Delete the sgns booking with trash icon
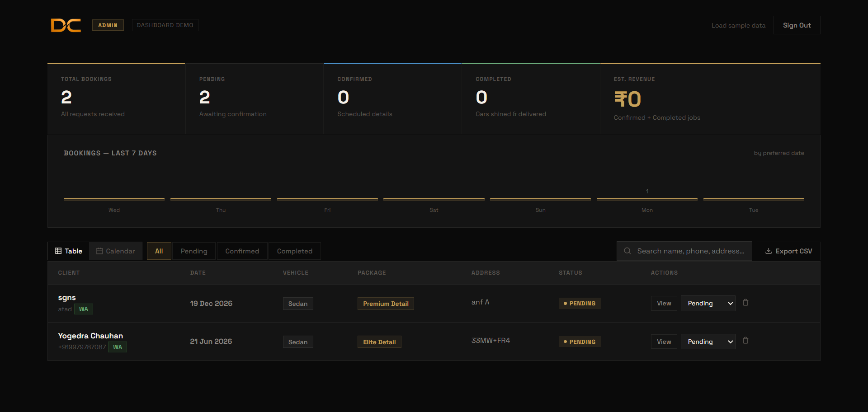This screenshot has width=868, height=412. (x=745, y=303)
